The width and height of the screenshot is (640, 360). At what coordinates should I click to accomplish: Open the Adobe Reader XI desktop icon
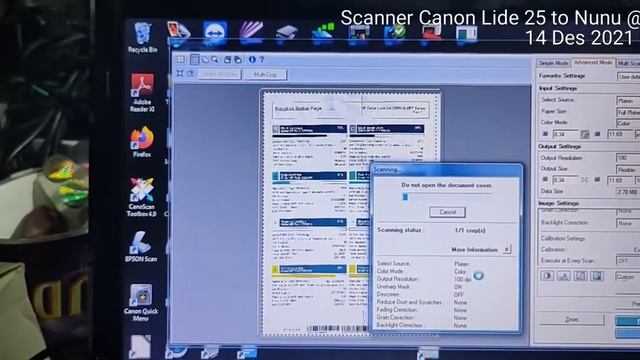click(x=142, y=93)
